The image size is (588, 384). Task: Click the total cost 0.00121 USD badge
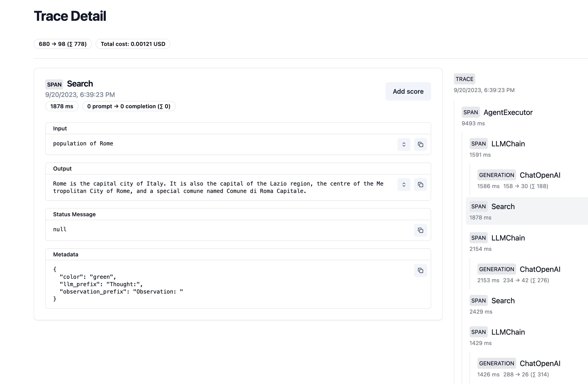click(x=133, y=44)
